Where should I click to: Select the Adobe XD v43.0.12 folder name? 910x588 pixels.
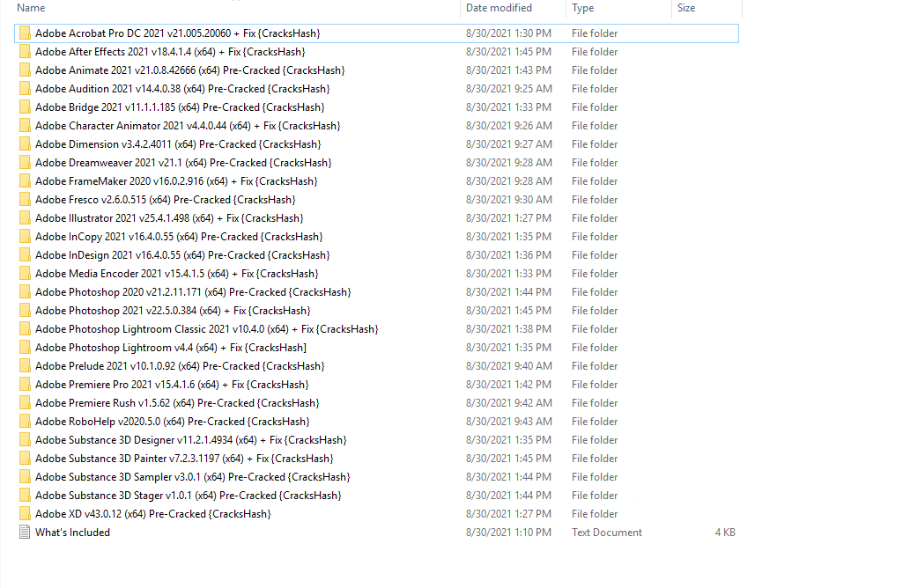coord(152,514)
